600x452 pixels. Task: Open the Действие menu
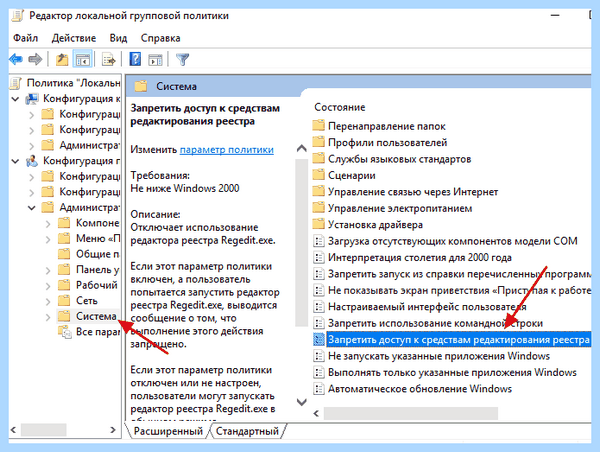73,38
